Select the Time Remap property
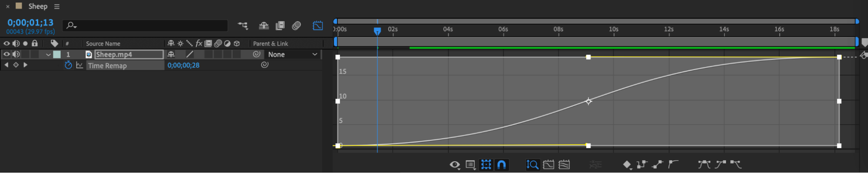The image size is (868, 173). (x=107, y=66)
